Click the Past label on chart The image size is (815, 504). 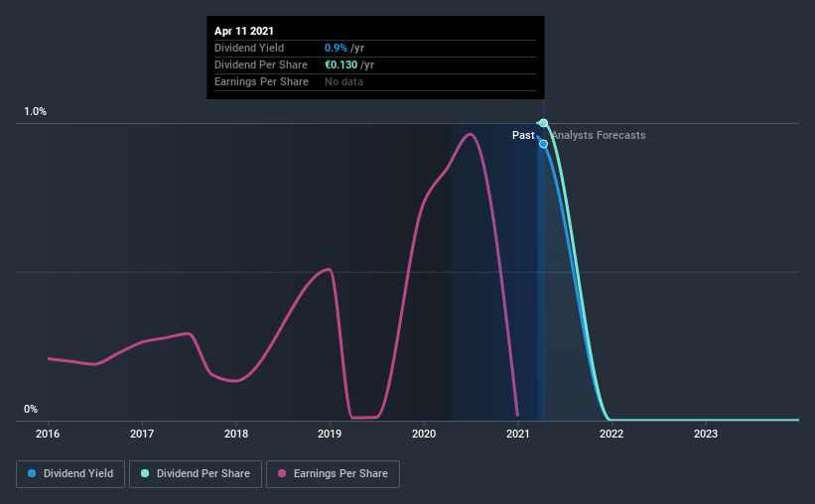coord(523,135)
